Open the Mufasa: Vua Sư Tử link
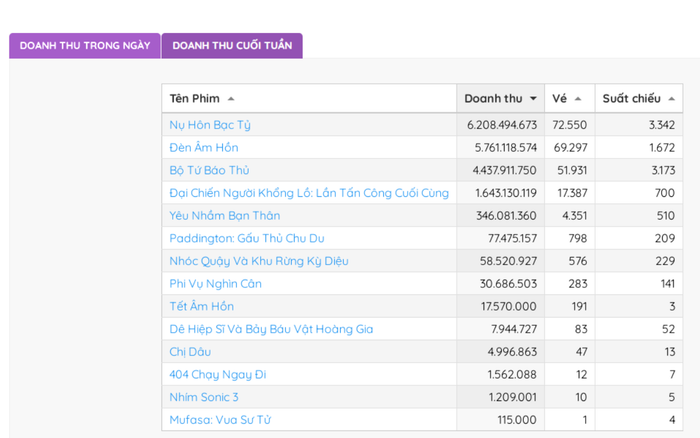 [220, 420]
